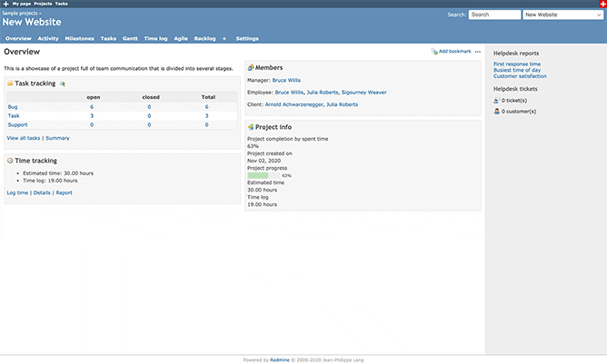Click the Estimated time: 30.00 hours entry
Viewport: 607px width, 364px height.
(58, 173)
